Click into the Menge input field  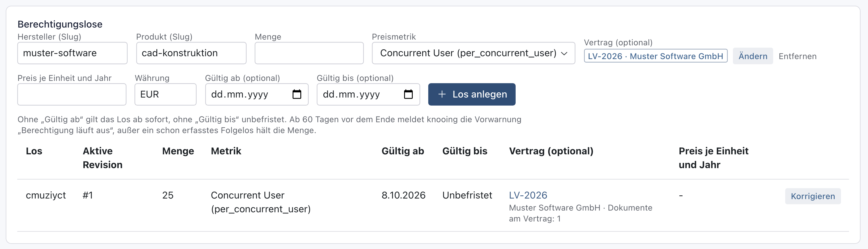point(309,53)
